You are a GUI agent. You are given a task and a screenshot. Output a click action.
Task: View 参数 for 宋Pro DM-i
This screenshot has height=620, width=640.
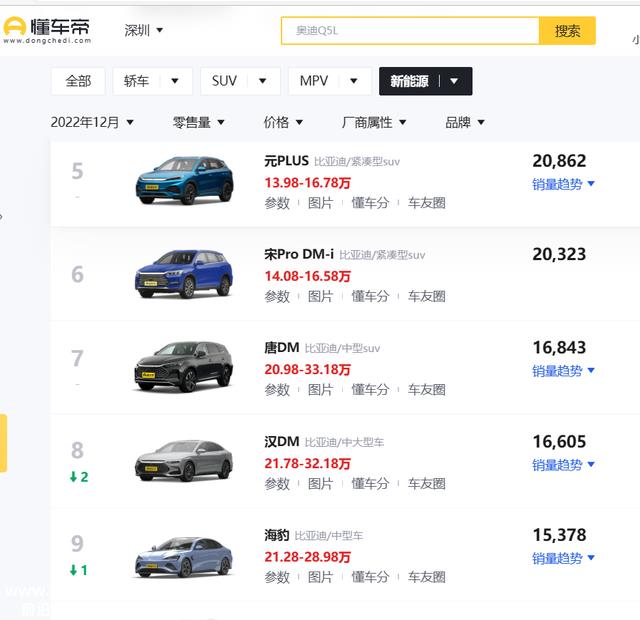click(x=277, y=296)
